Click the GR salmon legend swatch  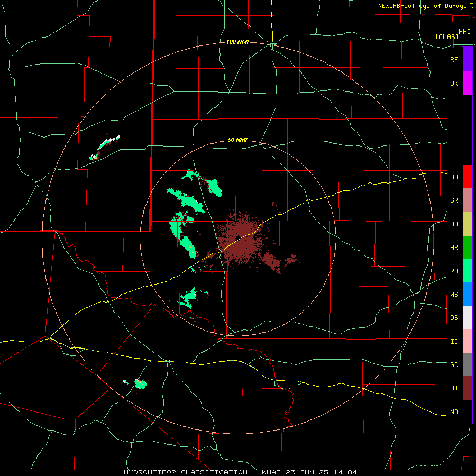point(467,200)
